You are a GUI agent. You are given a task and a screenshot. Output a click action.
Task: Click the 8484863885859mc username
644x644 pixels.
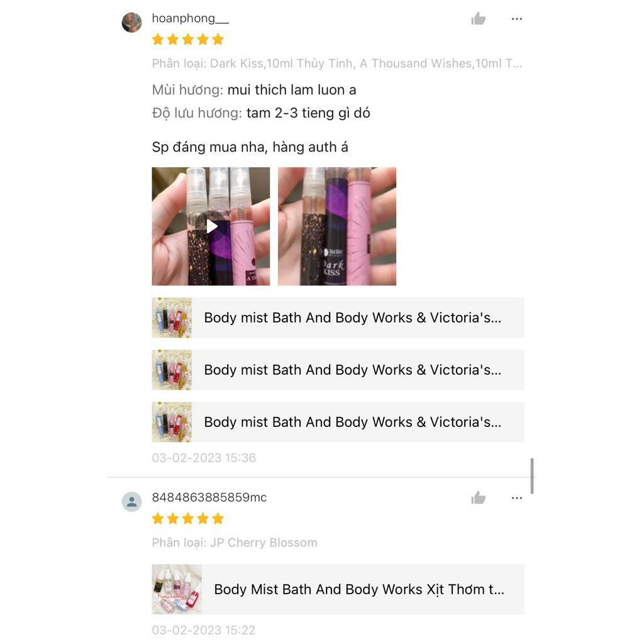[209, 497]
